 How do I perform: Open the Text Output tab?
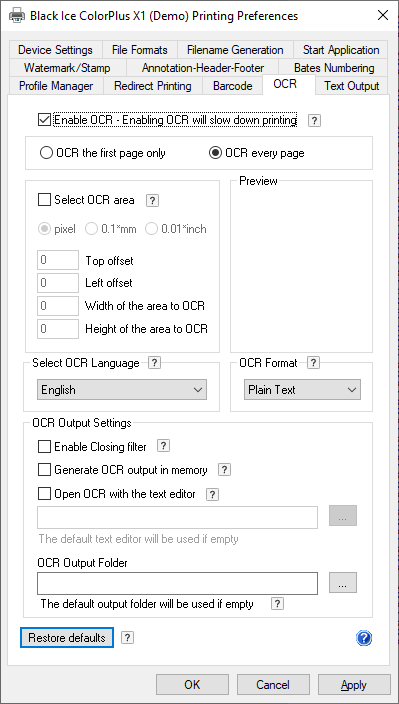click(x=351, y=86)
